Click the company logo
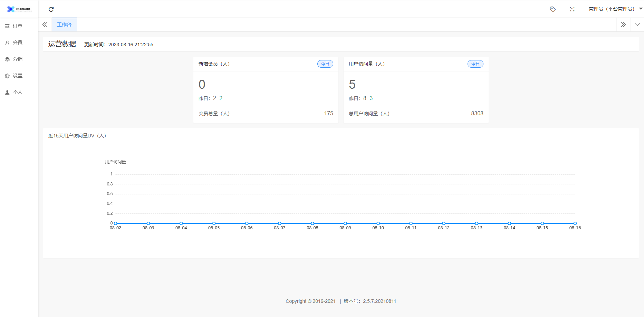This screenshot has height=317, width=644. pyautogui.click(x=19, y=9)
